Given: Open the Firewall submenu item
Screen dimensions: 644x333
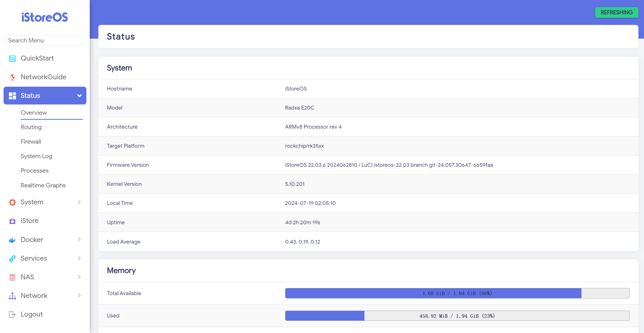Looking at the screenshot, I should click(x=31, y=142).
